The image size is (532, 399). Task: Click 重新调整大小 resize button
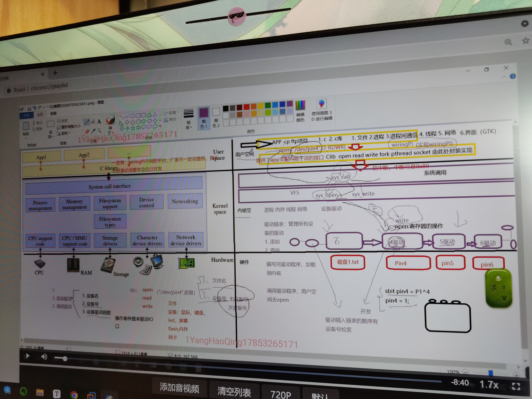click(69, 127)
